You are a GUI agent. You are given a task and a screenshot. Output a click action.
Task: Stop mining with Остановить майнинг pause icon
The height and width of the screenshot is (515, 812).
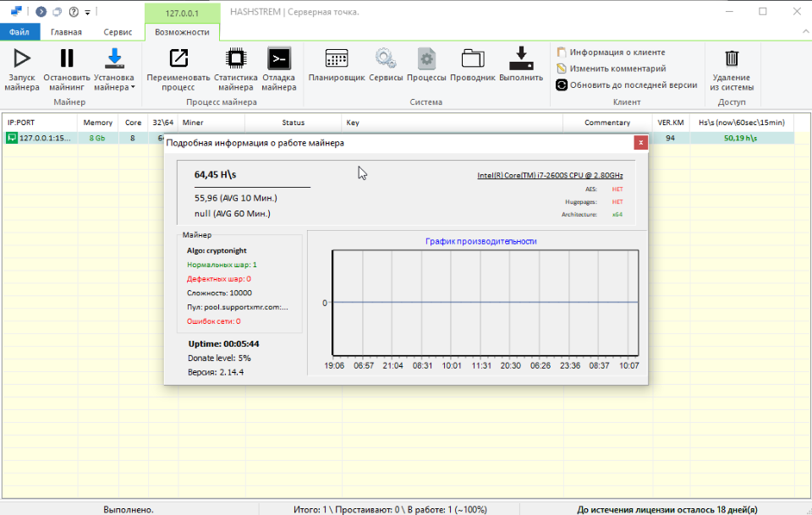(x=67, y=58)
